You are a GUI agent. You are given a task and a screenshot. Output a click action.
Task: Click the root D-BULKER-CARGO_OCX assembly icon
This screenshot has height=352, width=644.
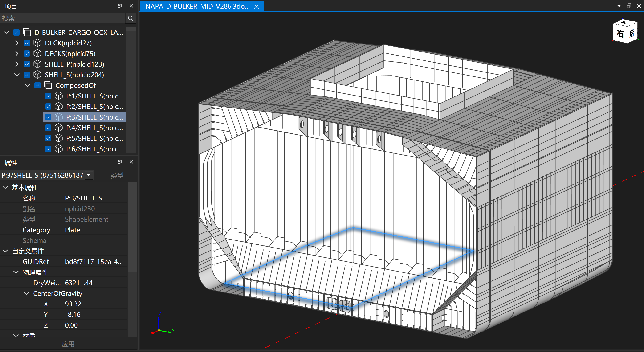tap(27, 32)
